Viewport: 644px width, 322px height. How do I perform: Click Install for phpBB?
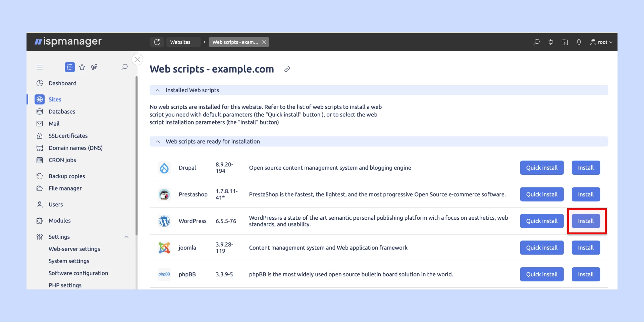pyautogui.click(x=586, y=274)
